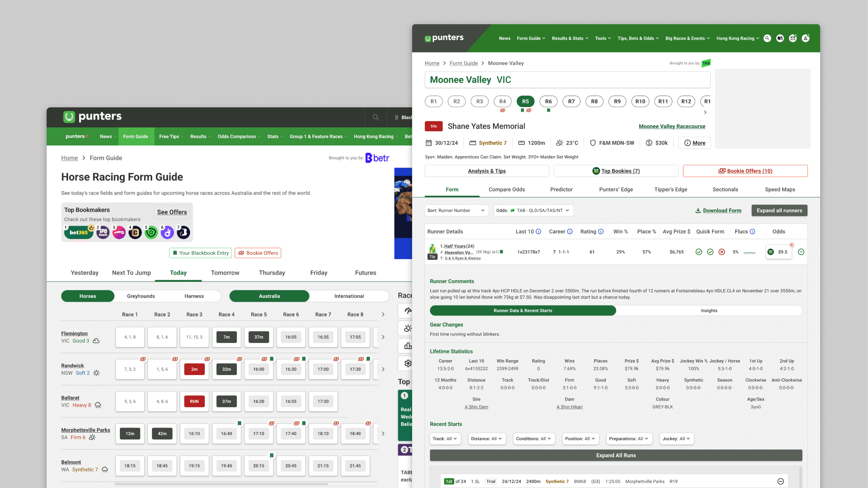Switch to the Insights toggle

[709, 311]
